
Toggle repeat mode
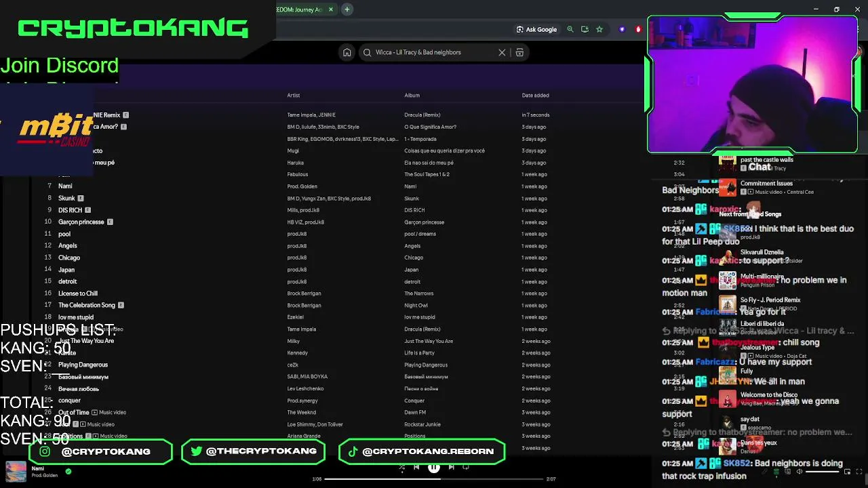[466, 467]
